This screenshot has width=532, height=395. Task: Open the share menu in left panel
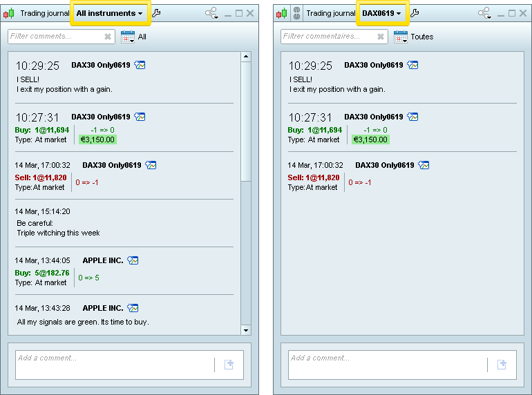pos(211,13)
